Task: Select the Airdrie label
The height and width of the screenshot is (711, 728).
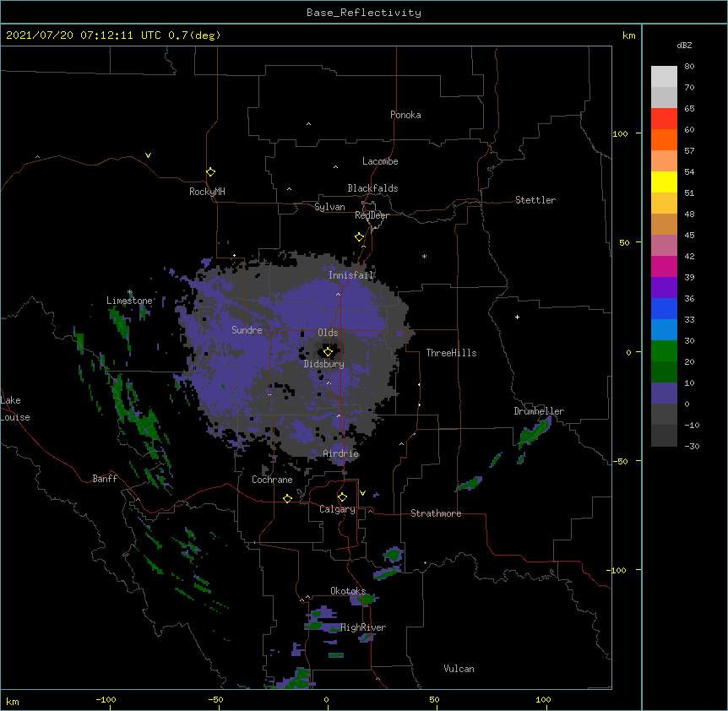Action: (x=341, y=453)
